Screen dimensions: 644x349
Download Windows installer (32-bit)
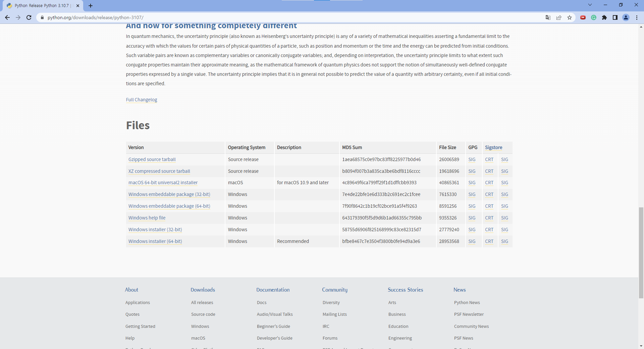155,230
